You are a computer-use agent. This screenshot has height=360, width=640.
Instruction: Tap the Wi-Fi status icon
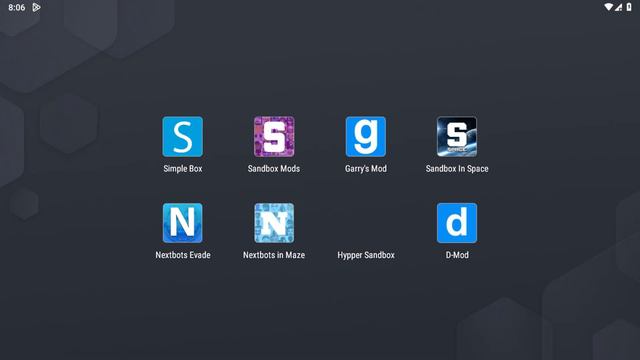coord(609,7)
